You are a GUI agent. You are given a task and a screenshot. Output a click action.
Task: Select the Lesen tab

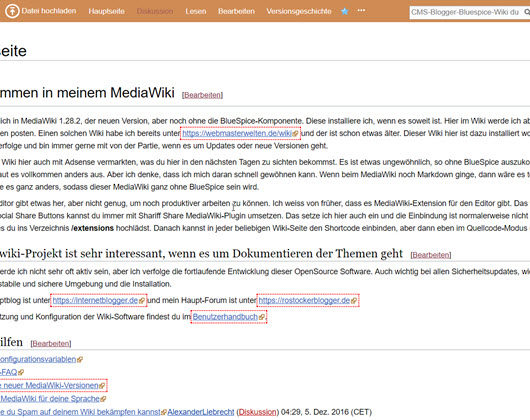pos(196,11)
